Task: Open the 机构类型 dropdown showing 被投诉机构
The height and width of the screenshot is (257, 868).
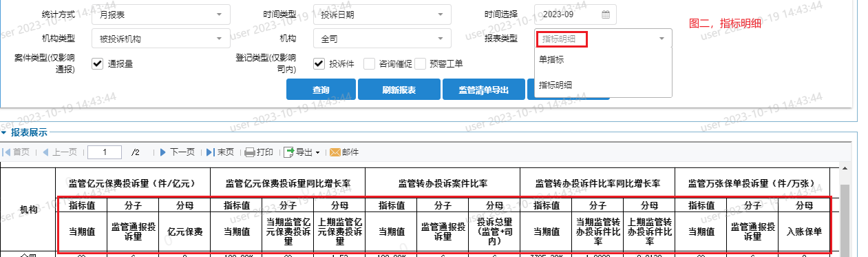Action: point(161,39)
